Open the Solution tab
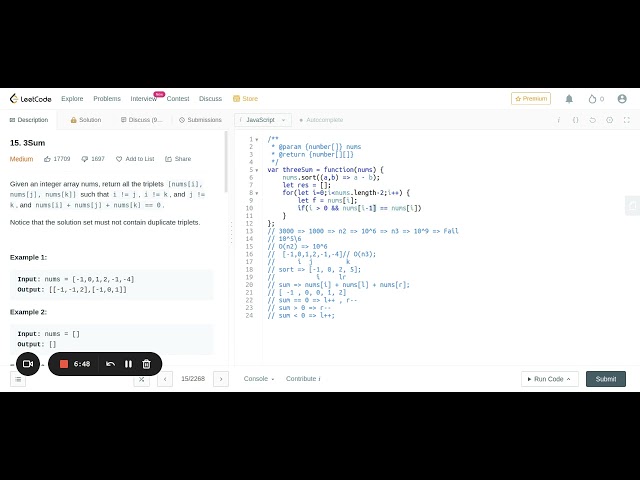Viewport: 640px width, 480px height. click(x=86, y=120)
